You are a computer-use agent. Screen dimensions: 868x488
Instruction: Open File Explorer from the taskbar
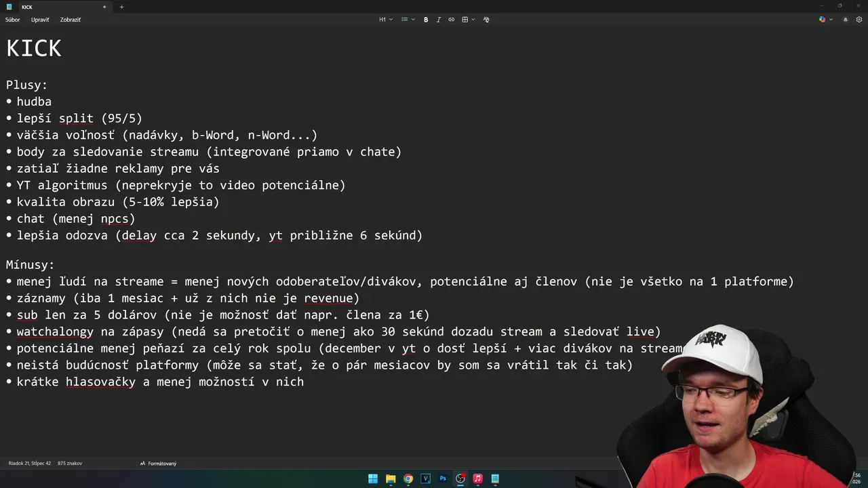(x=391, y=479)
